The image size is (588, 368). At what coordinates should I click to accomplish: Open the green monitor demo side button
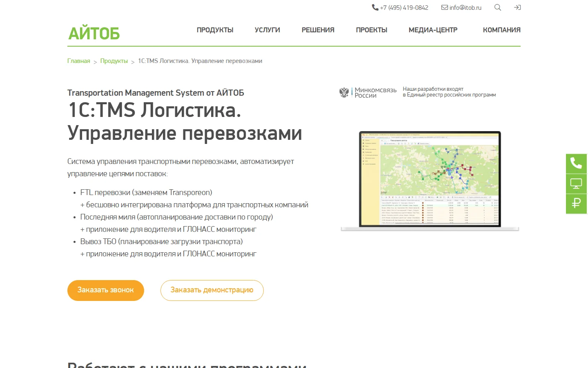[577, 184]
